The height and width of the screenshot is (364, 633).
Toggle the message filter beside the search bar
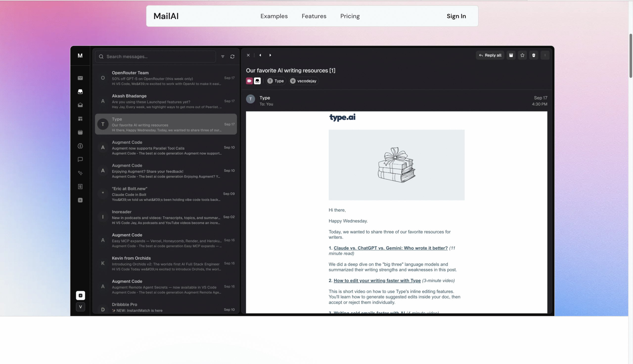click(x=223, y=57)
